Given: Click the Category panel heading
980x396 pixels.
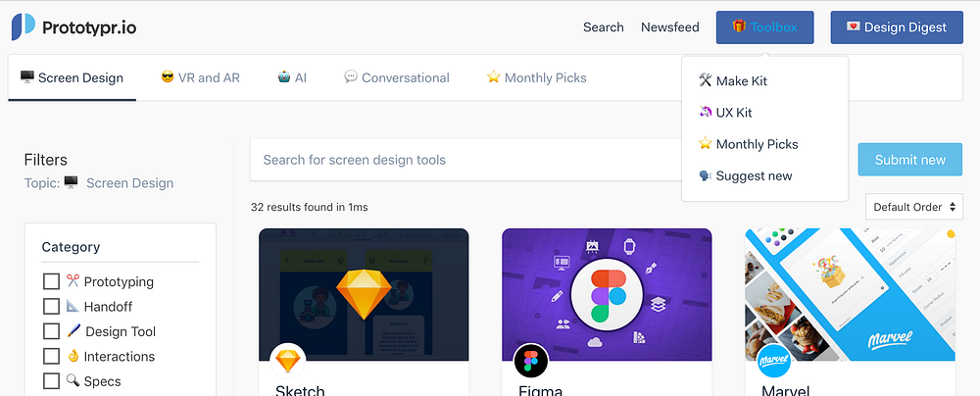Looking at the screenshot, I should [x=71, y=247].
